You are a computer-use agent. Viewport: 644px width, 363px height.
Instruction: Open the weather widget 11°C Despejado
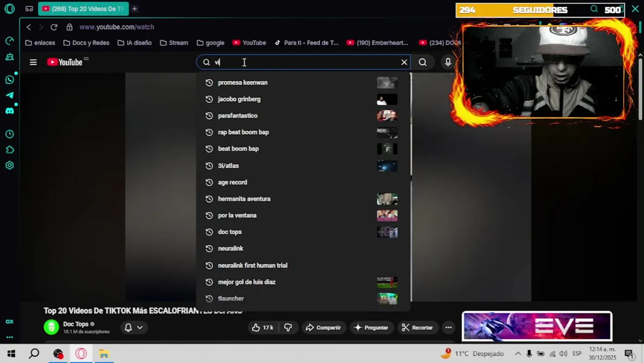472,353
